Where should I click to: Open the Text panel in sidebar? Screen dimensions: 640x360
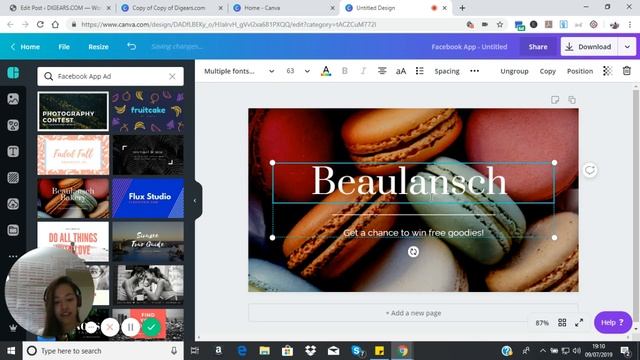pyautogui.click(x=13, y=152)
